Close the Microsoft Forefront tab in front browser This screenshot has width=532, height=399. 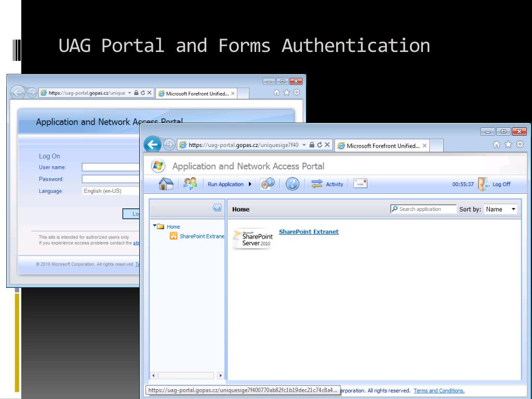tap(424, 146)
